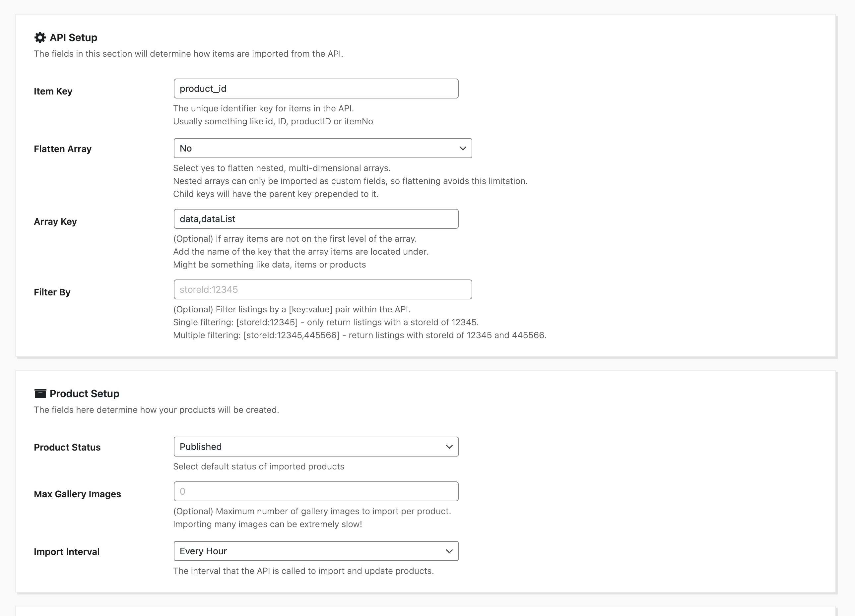Image resolution: width=855 pixels, height=616 pixels.
Task: Select the Filter By input field
Action: click(x=323, y=289)
